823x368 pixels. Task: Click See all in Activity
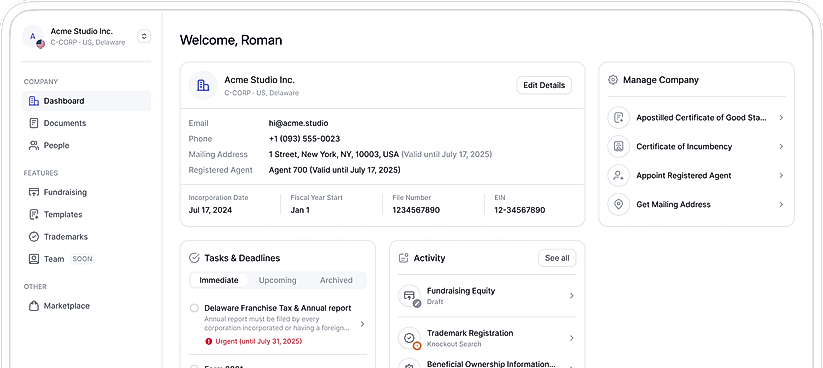coord(557,258)
